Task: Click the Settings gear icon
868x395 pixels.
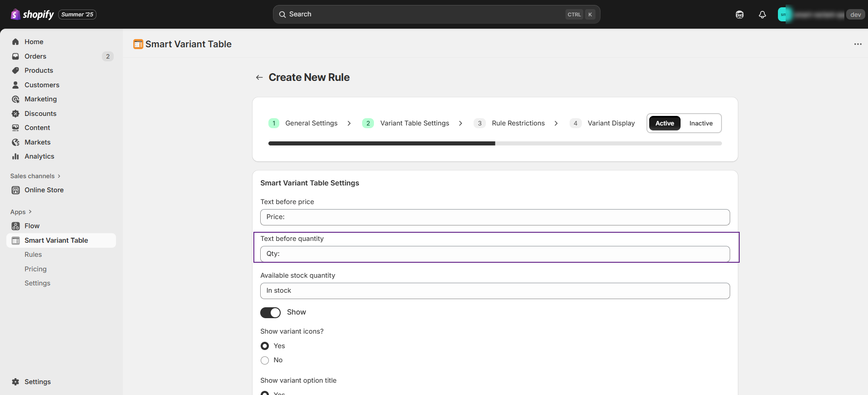Action: pyautogui.click(x=15, y=382)
